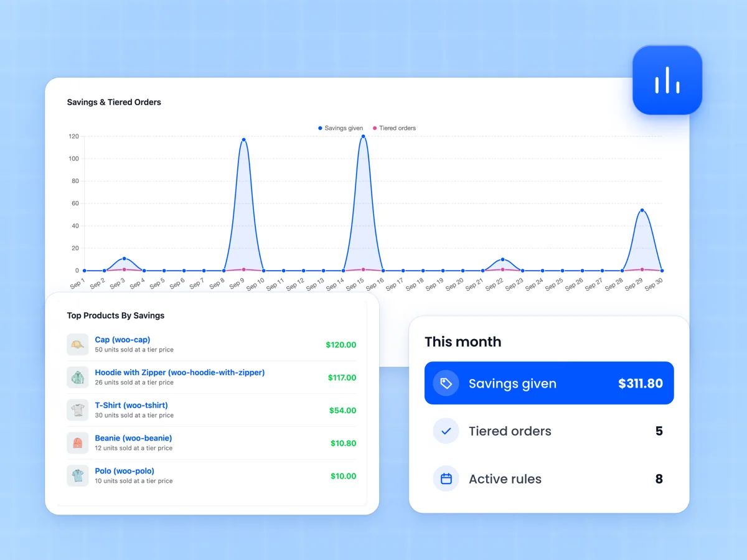Click the $120.00 savings amount
The image size is (747, 560).
coord(341,345)
